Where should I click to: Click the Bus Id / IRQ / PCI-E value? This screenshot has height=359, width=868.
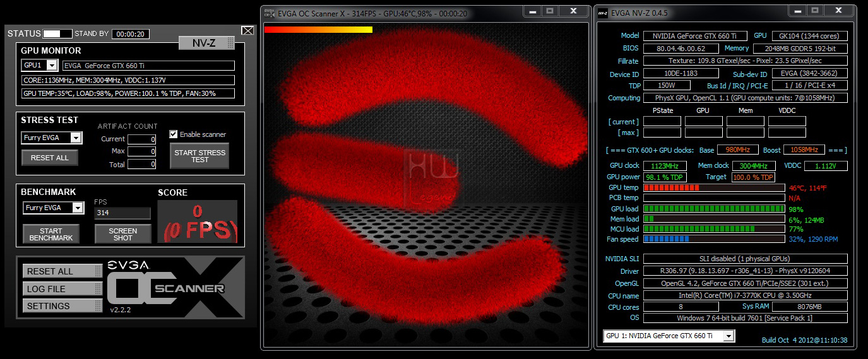pos(810,85)
